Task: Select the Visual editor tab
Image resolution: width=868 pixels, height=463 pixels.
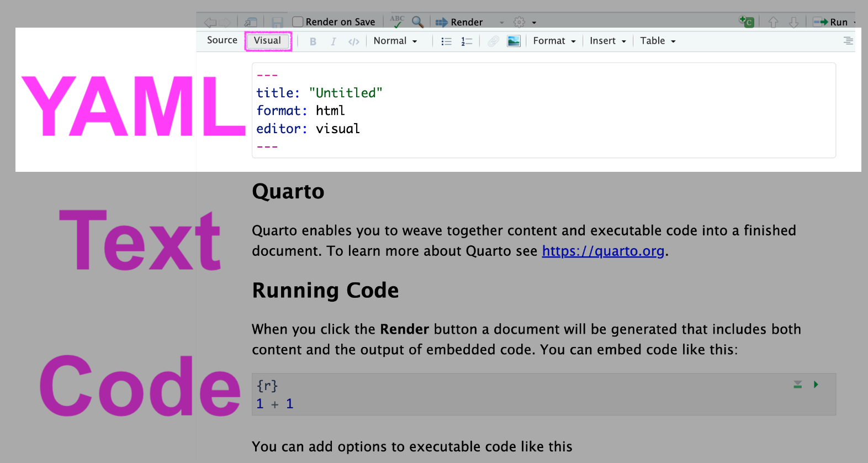Action: point(268,40)
